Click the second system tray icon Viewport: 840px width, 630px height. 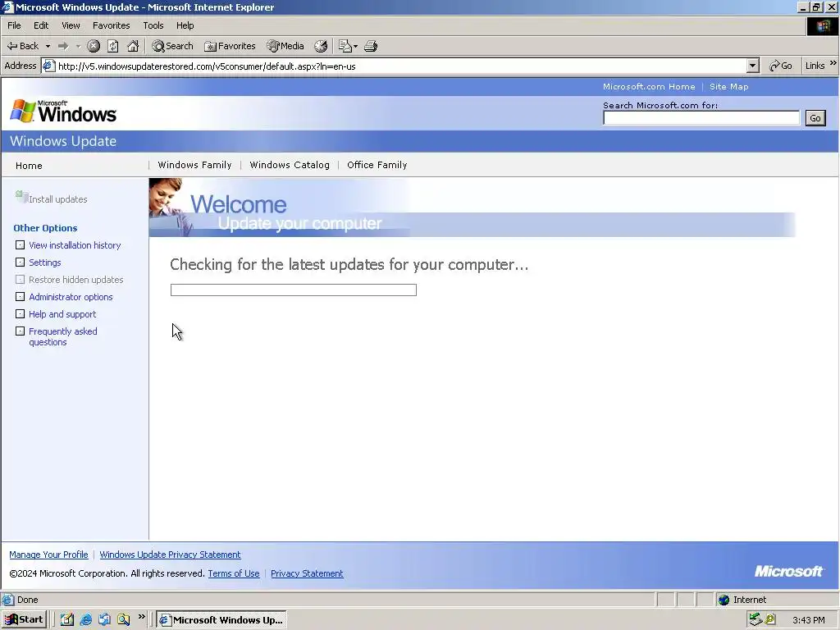pyautogui.click(x=769, y=619)
